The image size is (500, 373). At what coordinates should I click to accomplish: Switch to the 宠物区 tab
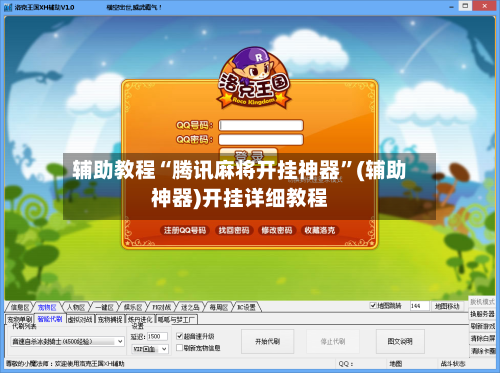pos(47,307)
